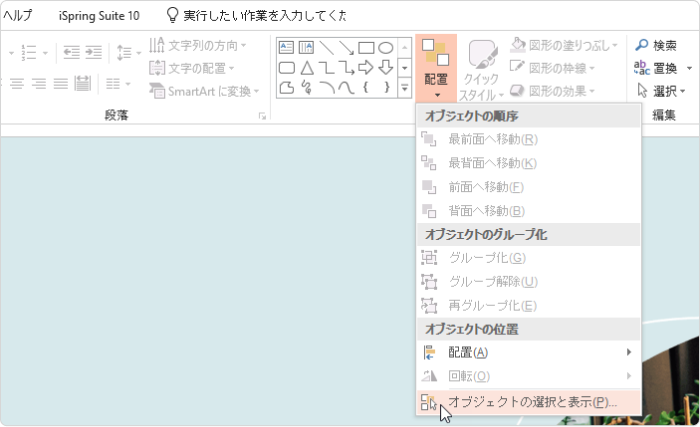Click the 置換 replace button
700x427 pixels.
coord(655,68)
